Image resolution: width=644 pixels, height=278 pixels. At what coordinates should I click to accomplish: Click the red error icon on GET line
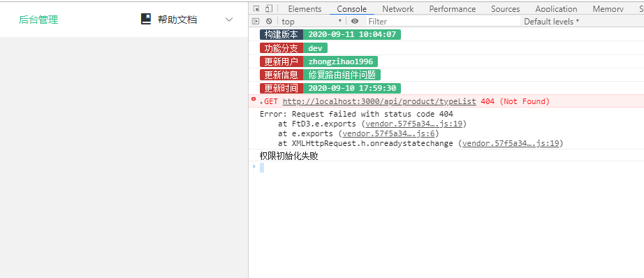pyautogui.click(x=254, y=99)
